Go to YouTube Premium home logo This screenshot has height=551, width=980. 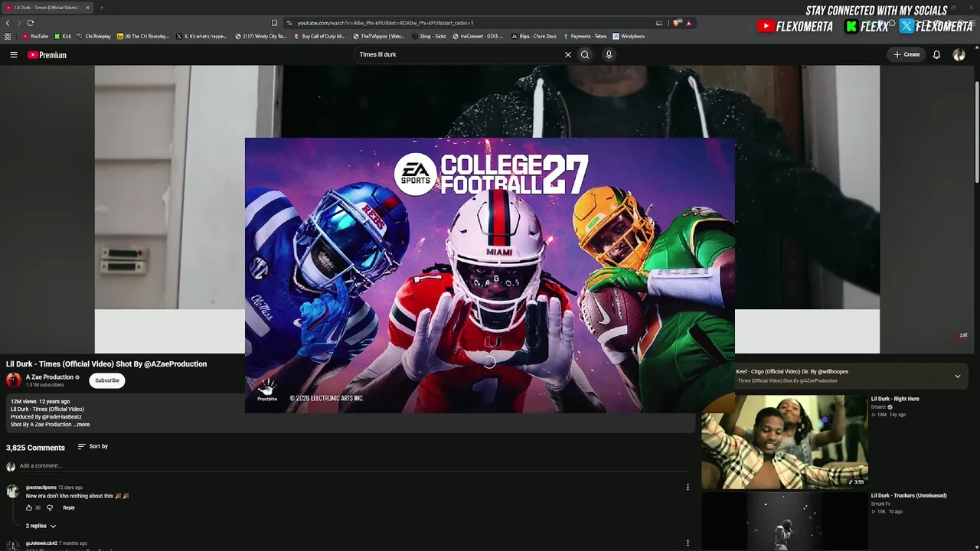[47, 55]
